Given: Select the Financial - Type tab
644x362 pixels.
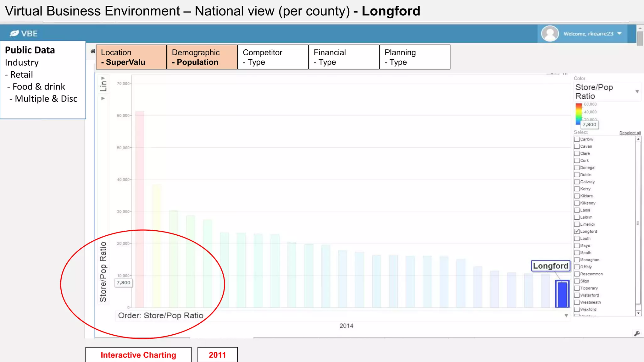Looking at the screenshot, I should pos(344,57).
